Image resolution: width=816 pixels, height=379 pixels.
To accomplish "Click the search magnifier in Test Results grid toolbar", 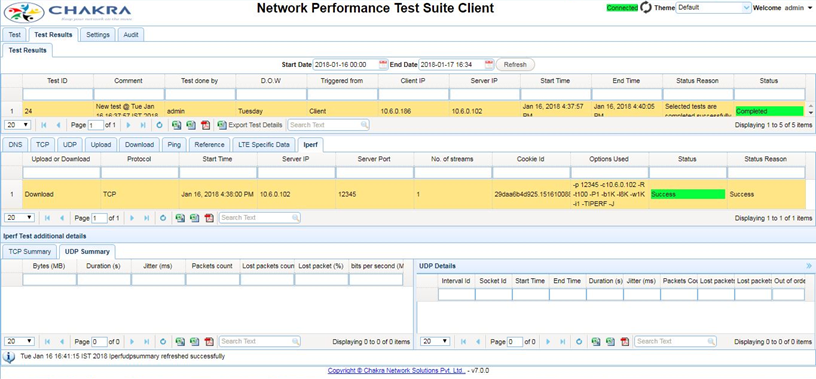I will (x=364, y=125).
